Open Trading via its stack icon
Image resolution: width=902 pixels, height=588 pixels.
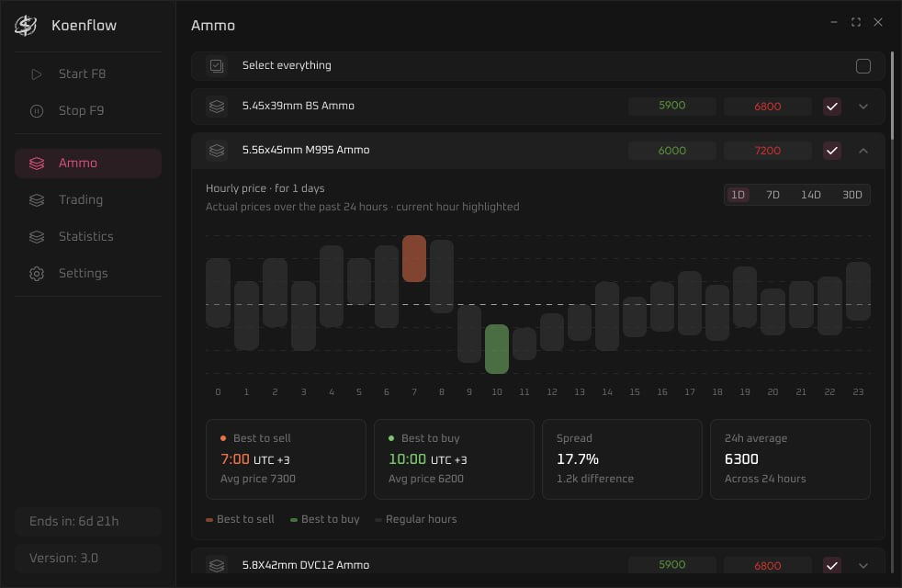tap(36, 200)
